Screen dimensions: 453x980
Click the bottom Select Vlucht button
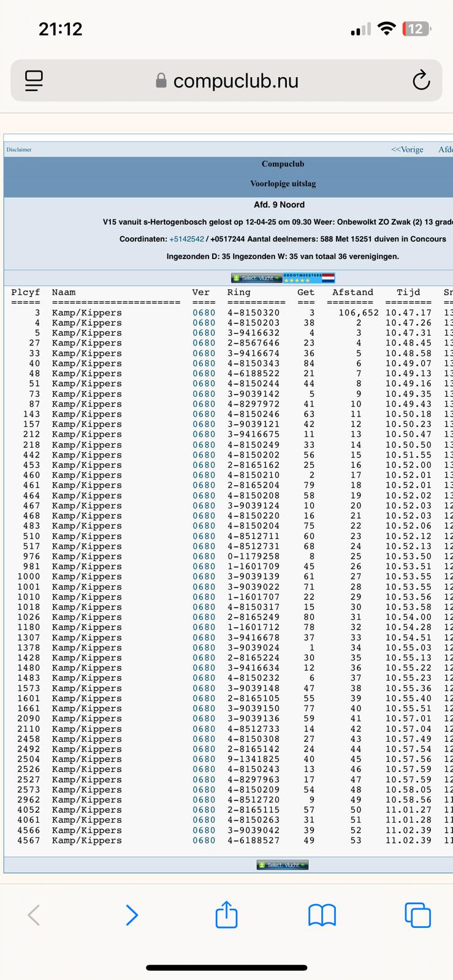point(282,865)
